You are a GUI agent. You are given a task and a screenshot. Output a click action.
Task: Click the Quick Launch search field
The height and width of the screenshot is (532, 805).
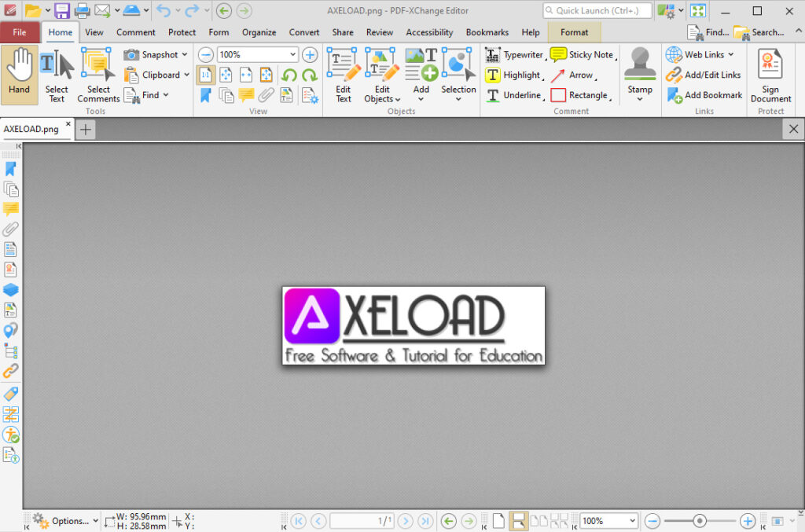click(597, 10)
